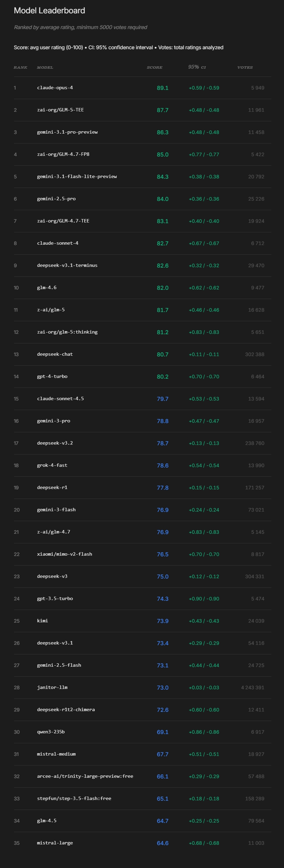Click the Rank column header

[x=21, y=67]
